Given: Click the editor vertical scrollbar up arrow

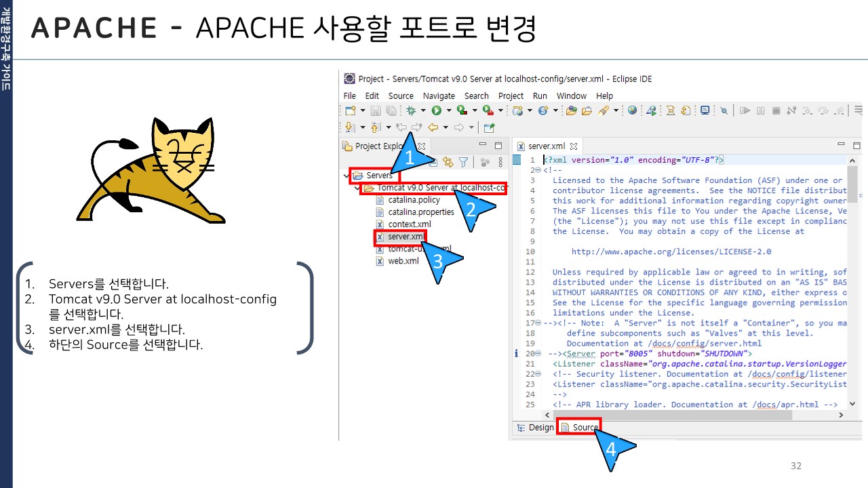Looking at the screenshot, I should (x=852, y=159).
